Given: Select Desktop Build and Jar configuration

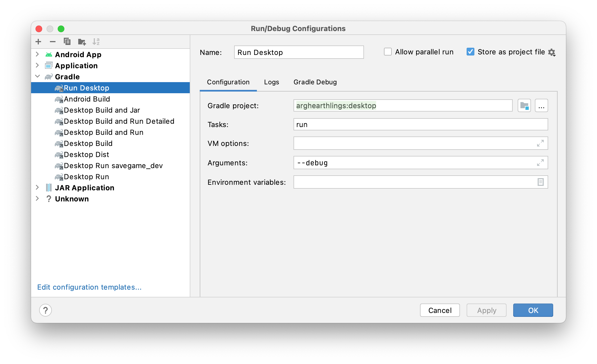Looking at the screenshot, I should [x=110, y=110].
